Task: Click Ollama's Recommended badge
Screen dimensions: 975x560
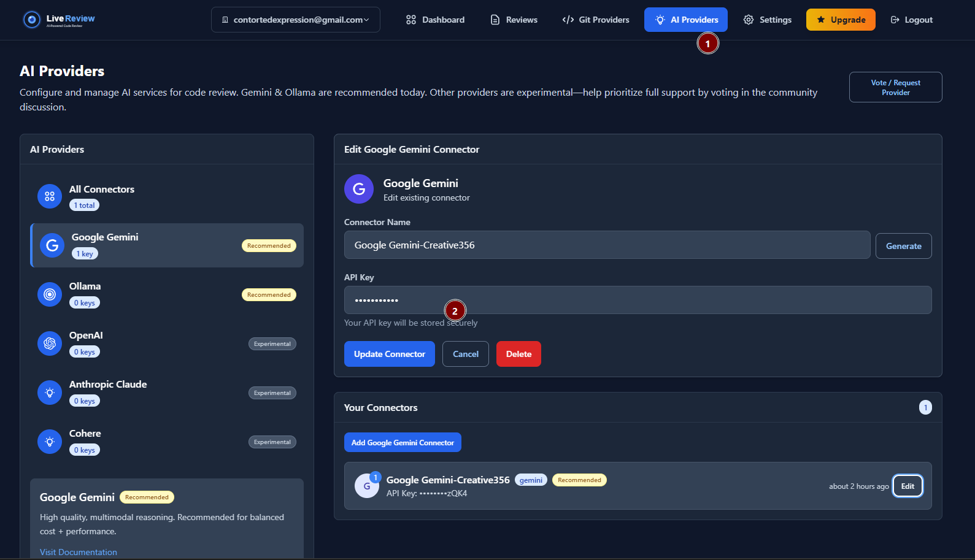Action: pos(269,294)
